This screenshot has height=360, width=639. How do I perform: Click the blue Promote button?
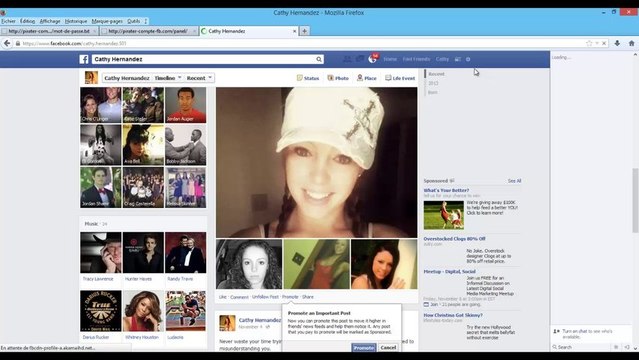pyautogui.click(x=364, y=347)
